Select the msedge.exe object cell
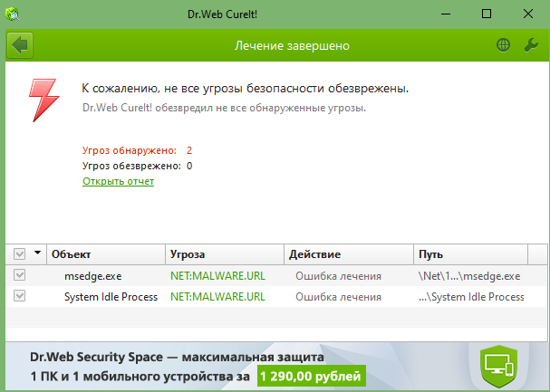 coord(93,276)
